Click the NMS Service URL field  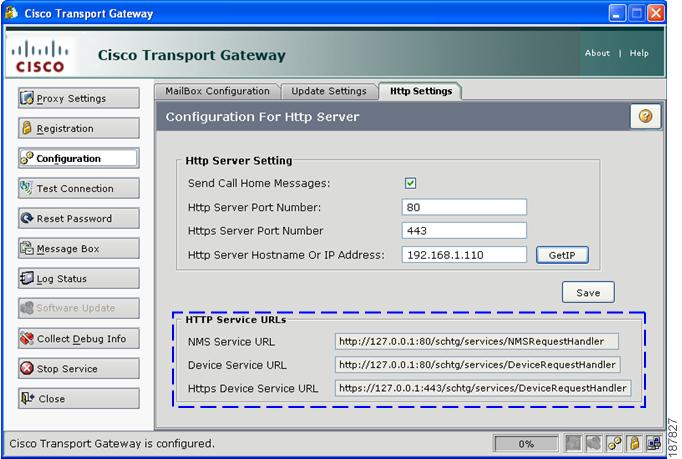pos(477,342)
